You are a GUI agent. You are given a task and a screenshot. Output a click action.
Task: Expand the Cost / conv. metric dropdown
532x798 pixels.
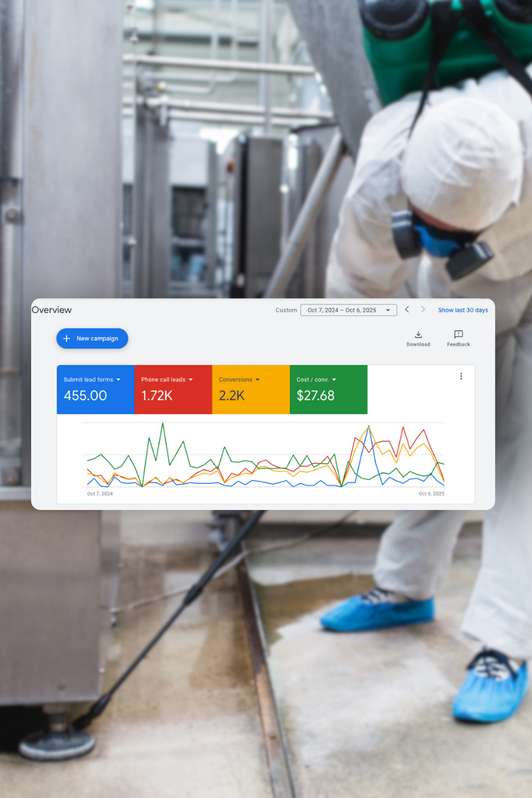334,380
